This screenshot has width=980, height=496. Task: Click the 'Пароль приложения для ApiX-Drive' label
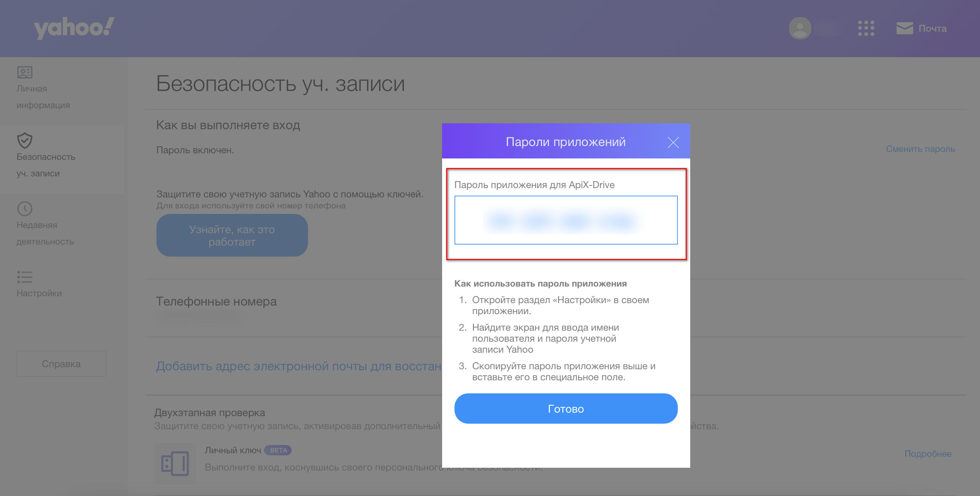click(534, 185)
